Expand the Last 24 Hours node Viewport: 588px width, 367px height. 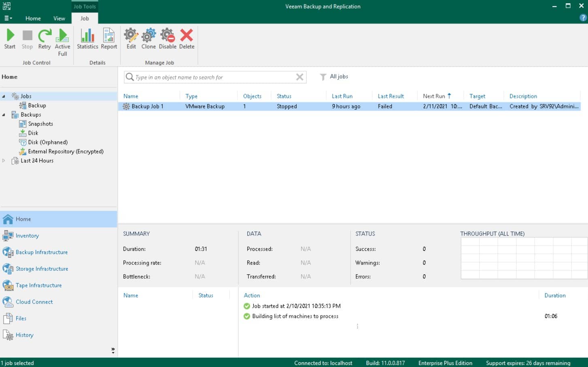tap(4, 160)
